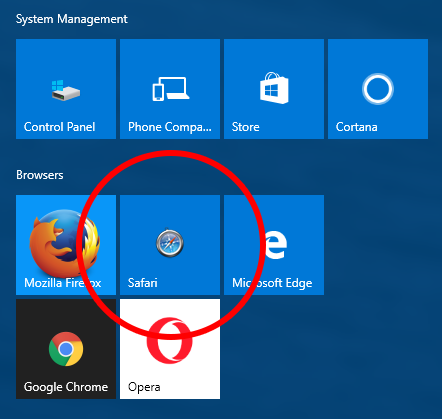Image resolution: width=442 pixels, height=419 pixels.
Task: Select the Browsers group heading
Action: pos(40,175)
